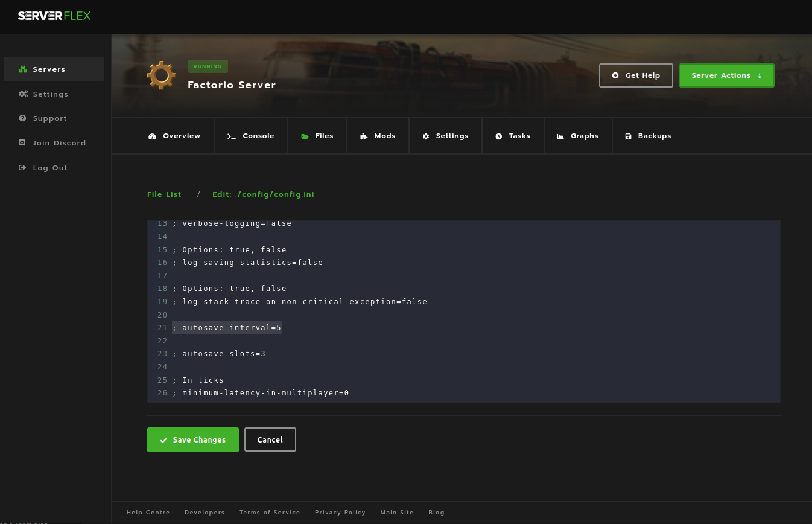Open the Main Site footer link

(x=397, y=513)
